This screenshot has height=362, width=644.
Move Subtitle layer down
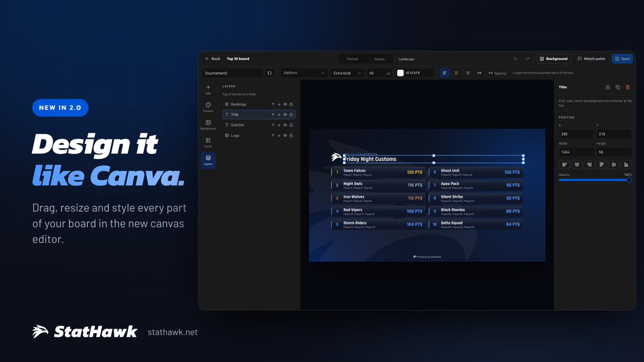[279, 125]
